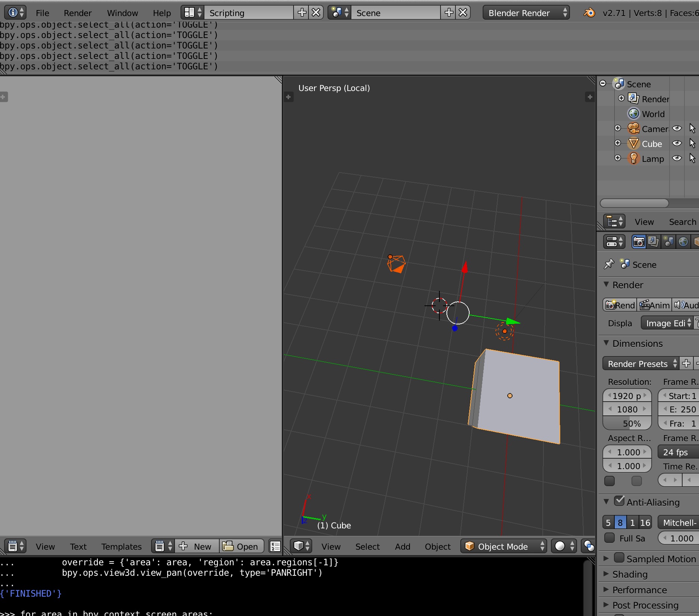Image resolution: width=699 pixels, height=616 pixels.
Task: Expand the RenderLayers item in outliner
Action: pos(621,98)
